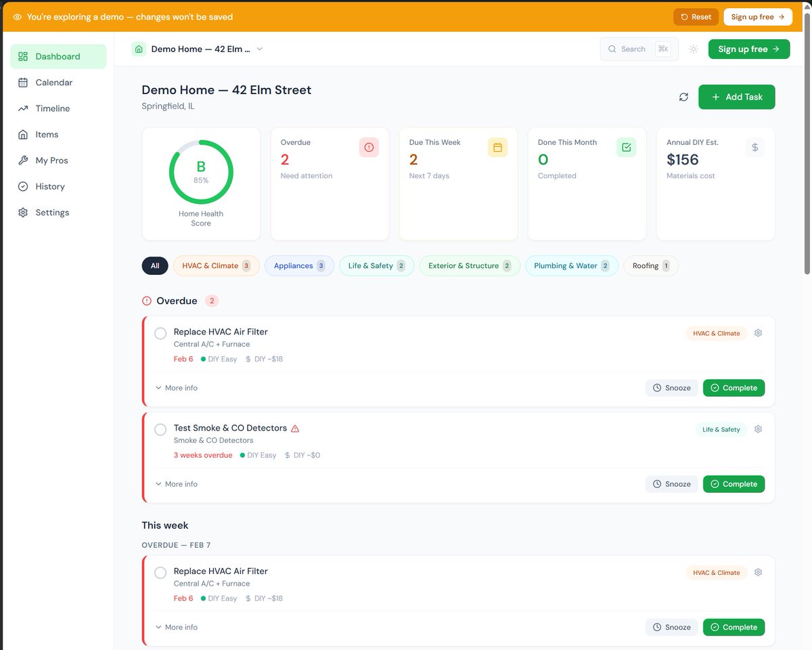Expand More info on This week HVAC Filter task
812x650 pixels.
coord(177,627)
